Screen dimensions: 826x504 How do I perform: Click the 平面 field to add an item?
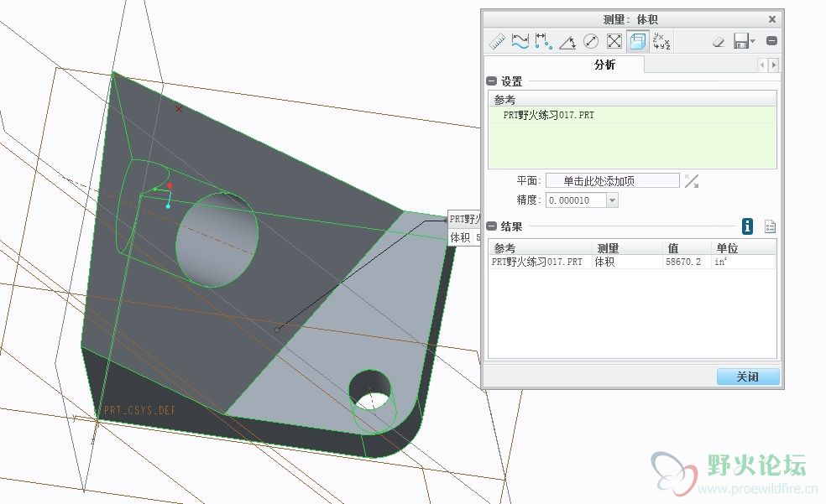point(613,181)
